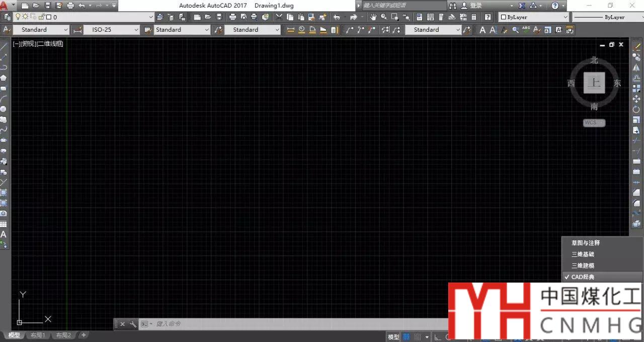
Task: Select the Rotate modify tool
Action: [636, 109]
